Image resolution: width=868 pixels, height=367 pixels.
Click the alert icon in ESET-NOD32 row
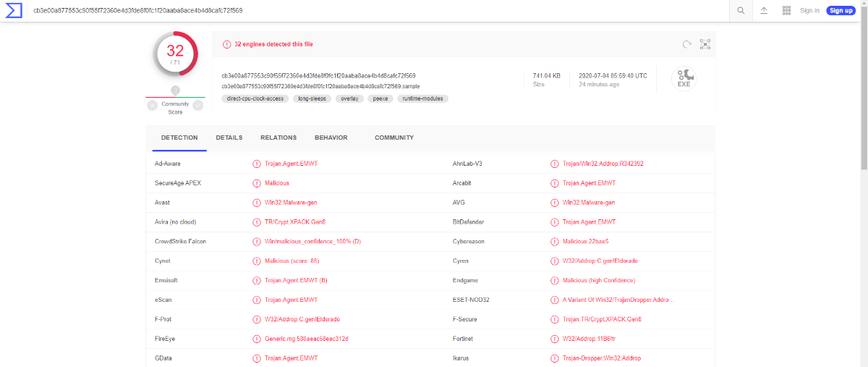pyautogui.click(x=555, y=300)
